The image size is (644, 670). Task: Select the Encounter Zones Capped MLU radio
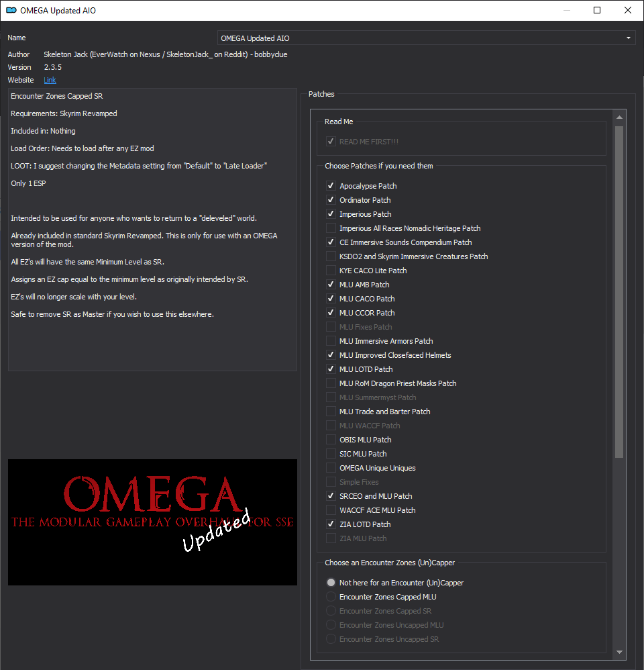click(331, 597)
